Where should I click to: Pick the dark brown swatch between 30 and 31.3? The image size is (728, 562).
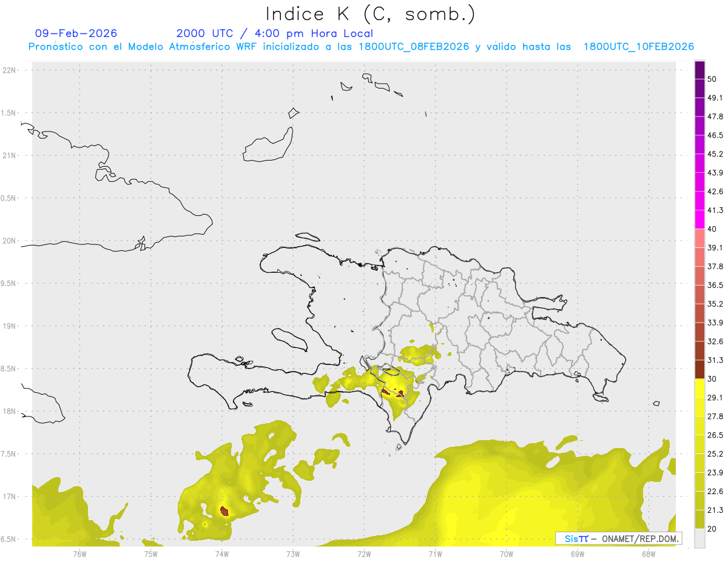pyautogui.click(x=699, y=369)
